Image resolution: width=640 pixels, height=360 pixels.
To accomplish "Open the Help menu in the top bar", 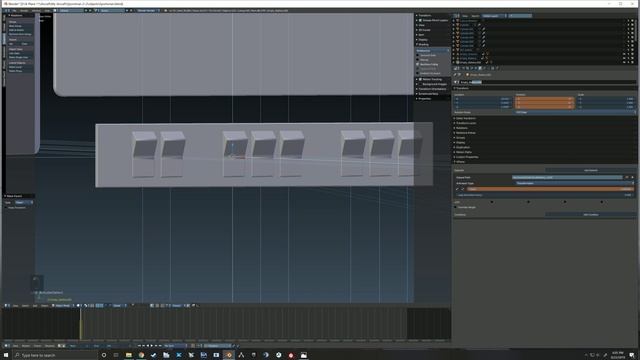I will point(47,11).
